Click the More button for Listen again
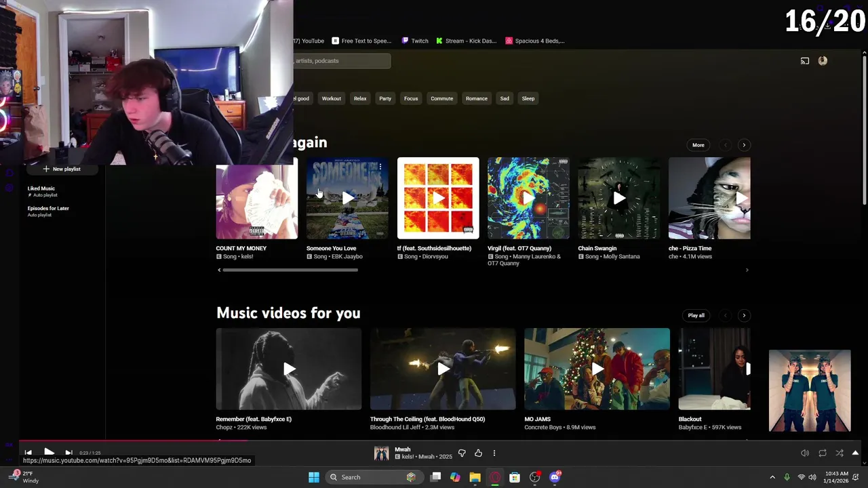868x488 pixels. [698, 145]
